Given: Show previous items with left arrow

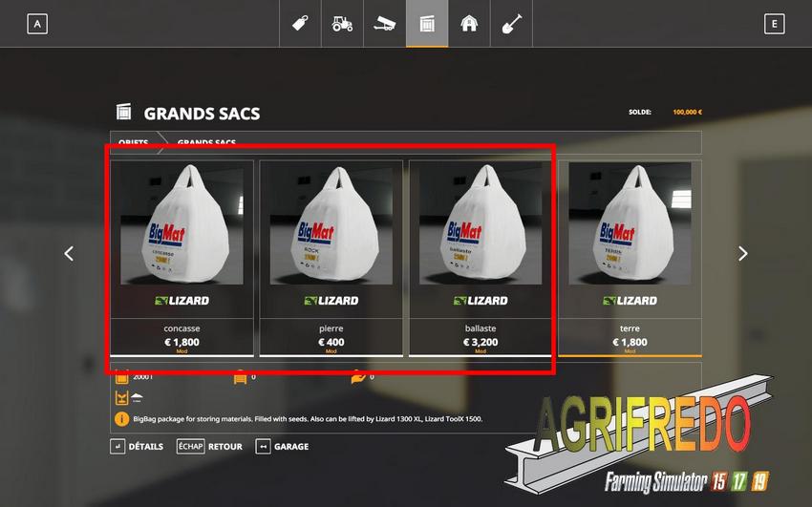Looking at the screenshot, I should point(69,254).
